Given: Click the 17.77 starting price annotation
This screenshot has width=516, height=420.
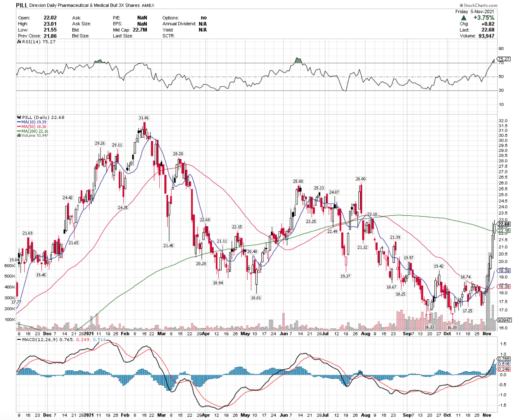Looking at the screenshot, I should tap(16, 302).
